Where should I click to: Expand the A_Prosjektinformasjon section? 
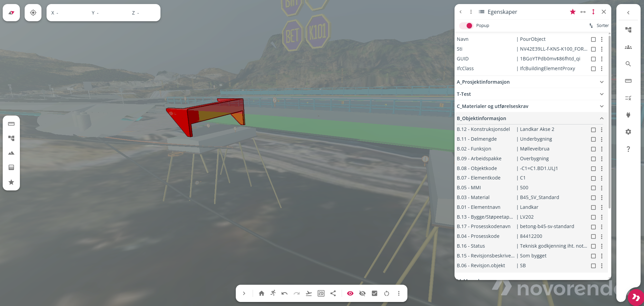602,82
